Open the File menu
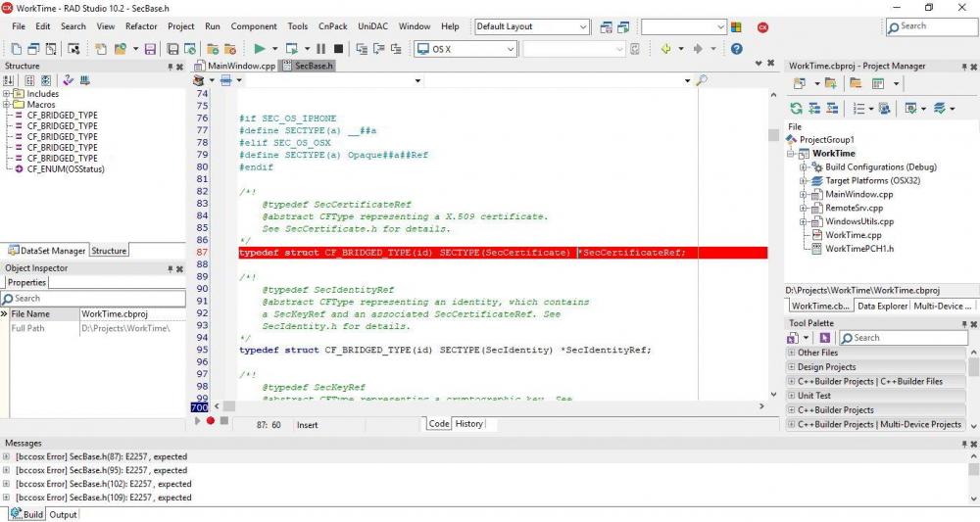 19,26
